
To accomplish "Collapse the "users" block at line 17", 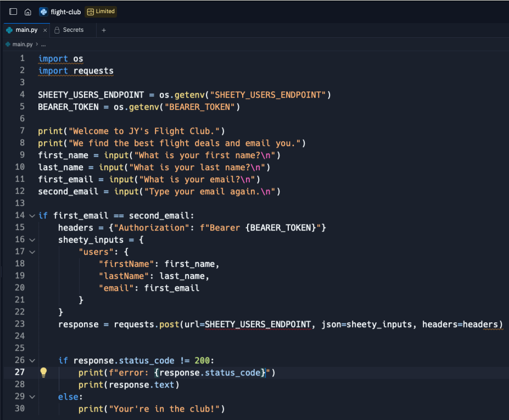I will tap(32, 252).
